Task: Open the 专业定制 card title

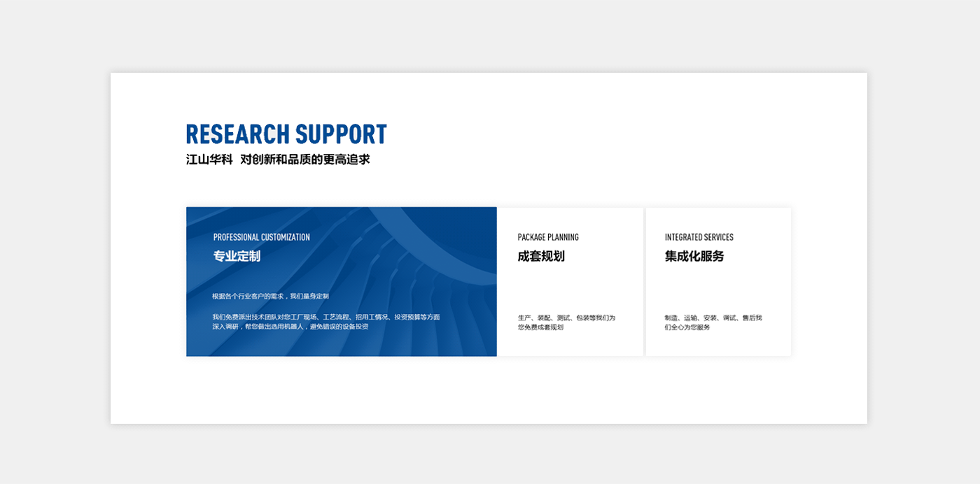Action: click(x=237, y=256)
